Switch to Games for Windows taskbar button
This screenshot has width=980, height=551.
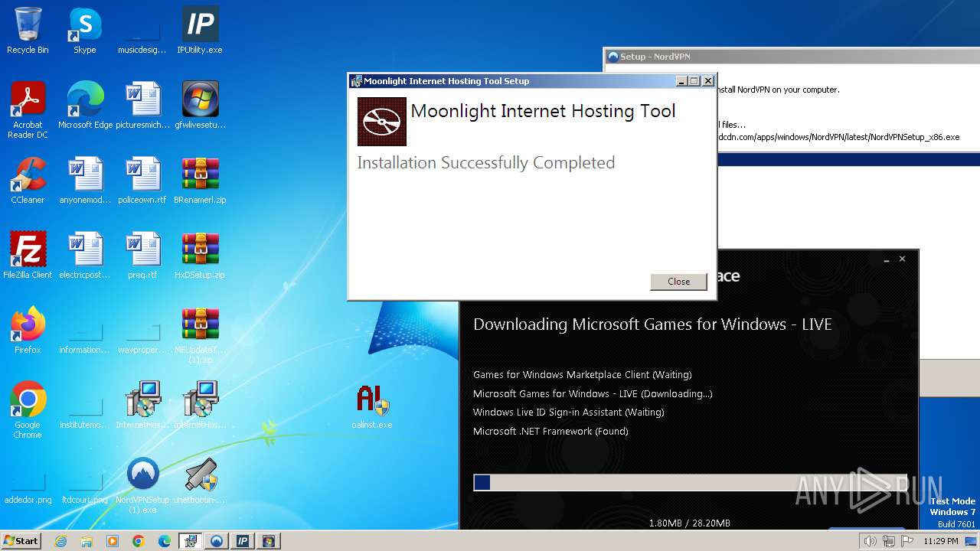[x=269, y=541]
